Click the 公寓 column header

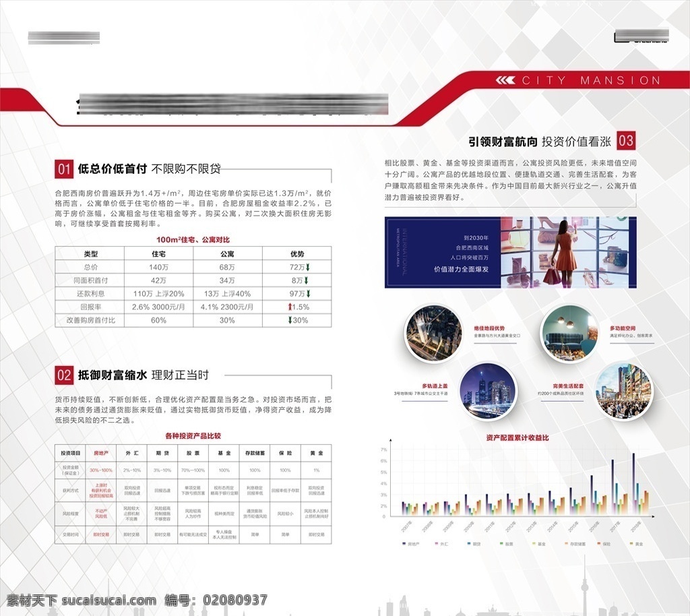point(227,254)
